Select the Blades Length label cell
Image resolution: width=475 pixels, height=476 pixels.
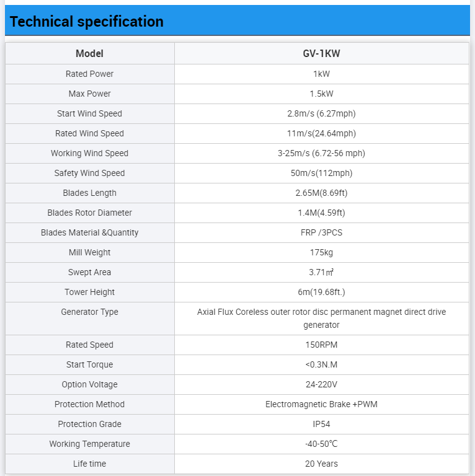click(90, 193)
